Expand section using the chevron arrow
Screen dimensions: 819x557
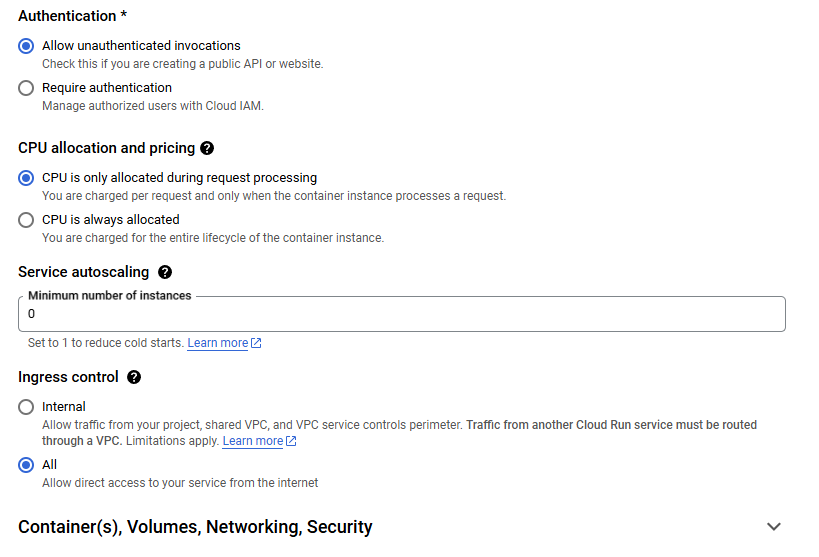[773, 527]
